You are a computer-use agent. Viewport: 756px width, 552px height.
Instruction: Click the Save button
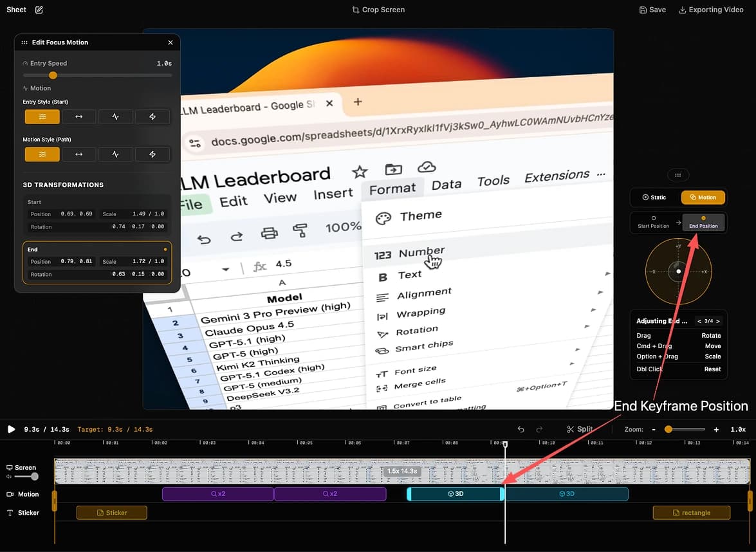click(652, 10)
